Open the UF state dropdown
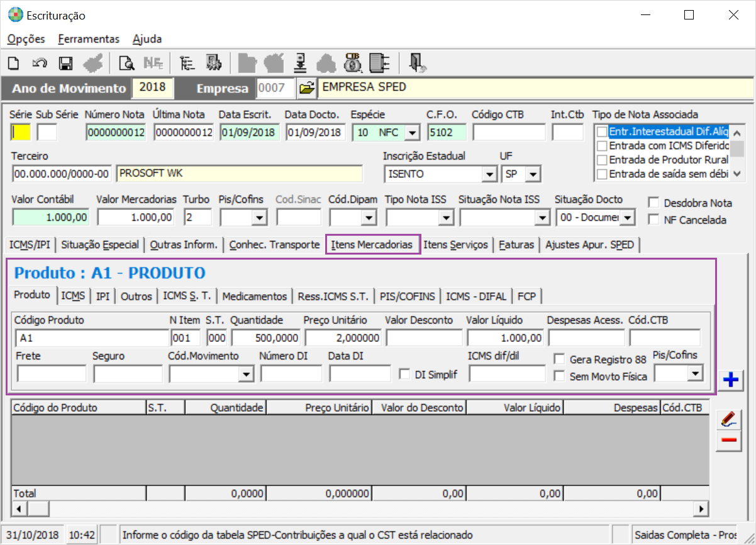The height and width of the screenshot is (545, 756). click(533, 174)
